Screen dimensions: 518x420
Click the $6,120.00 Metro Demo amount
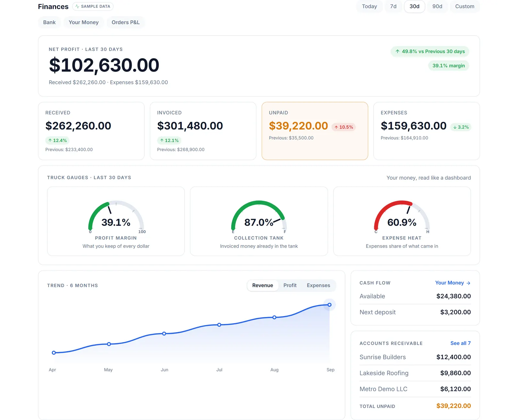pos(455,389)
